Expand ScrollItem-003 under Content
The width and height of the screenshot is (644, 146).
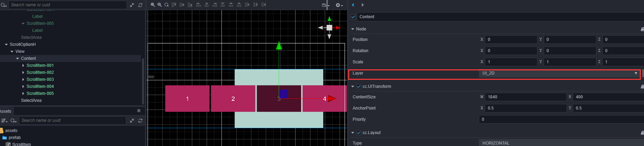coord(23,79)
